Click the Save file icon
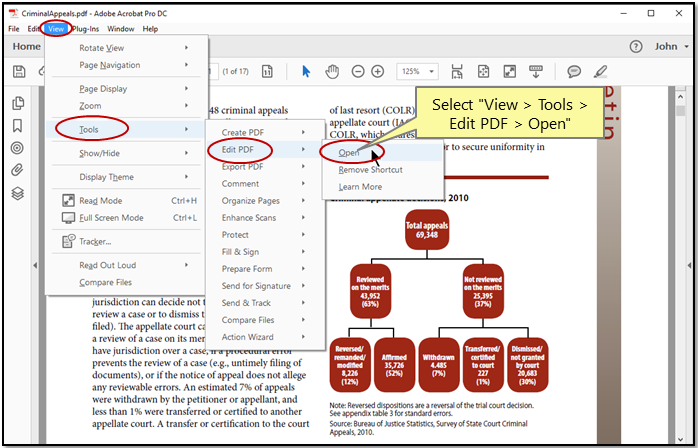The image size is (698, 448). (19, 72)
